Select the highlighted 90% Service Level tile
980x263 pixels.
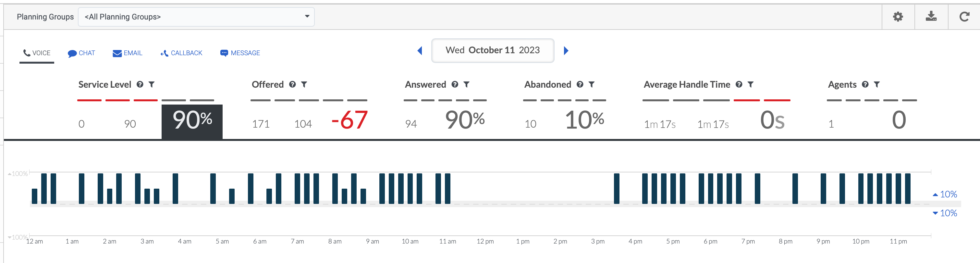pyautogui.click(x=192, y=121)
